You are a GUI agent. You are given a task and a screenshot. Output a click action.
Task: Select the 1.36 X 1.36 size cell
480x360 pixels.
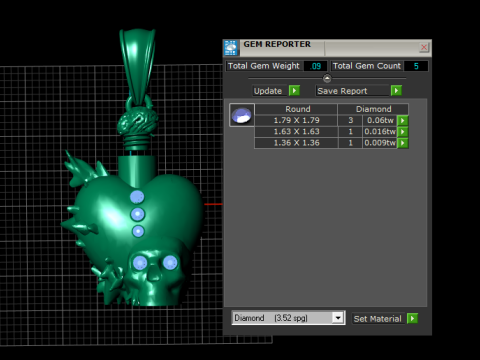pos(296,143)
